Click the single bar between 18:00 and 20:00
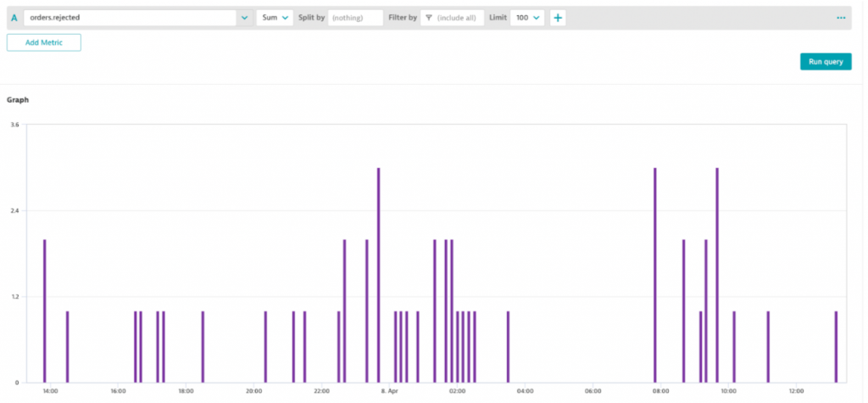 tap(203, 346)
